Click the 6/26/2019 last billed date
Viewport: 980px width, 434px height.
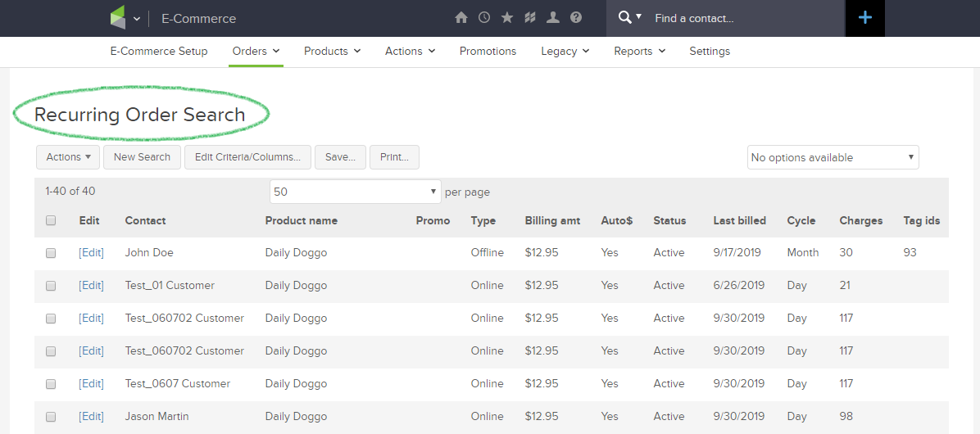point(739,286)
